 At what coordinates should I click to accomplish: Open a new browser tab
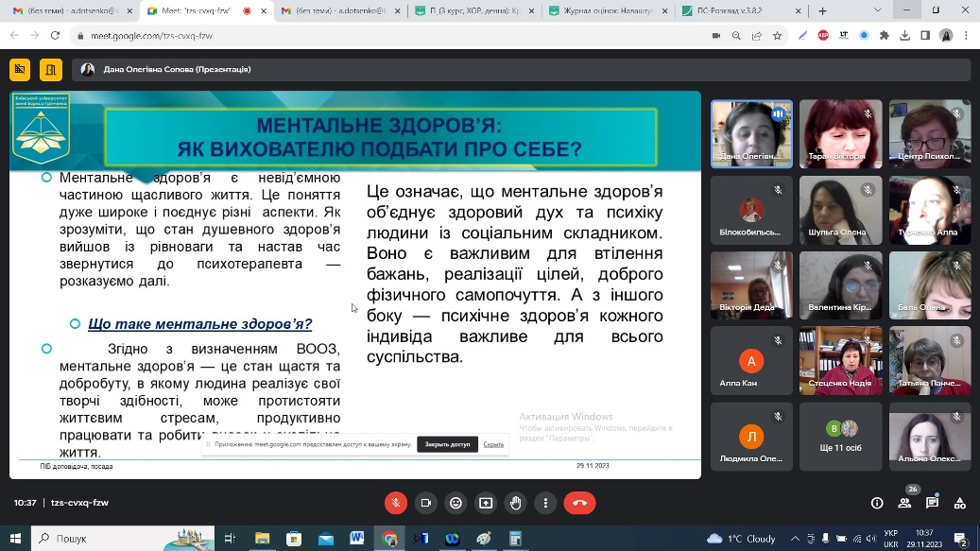coord(822,10)
